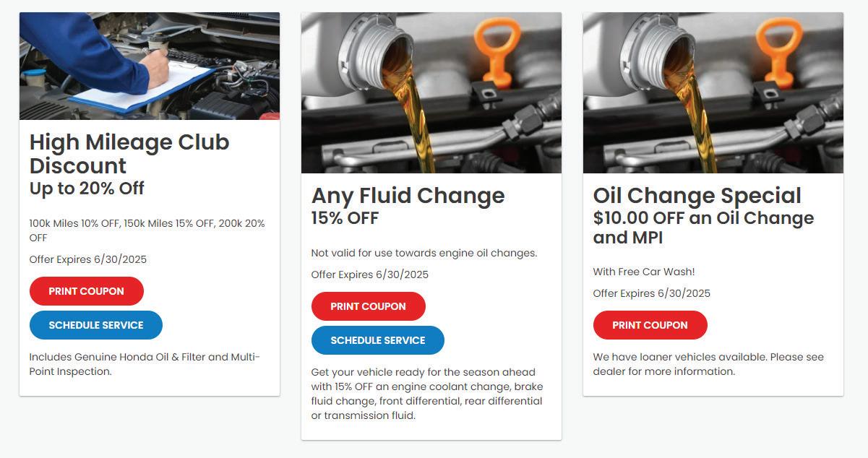
Task: Click the Any Fluid Change heading
Action: click(x=408, y=195)
